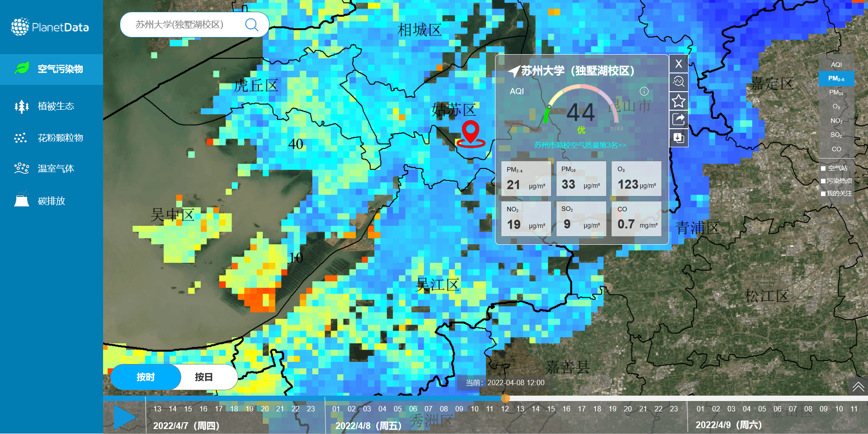The height and width of the screenshot is (434, 868).
Task: Click date label 2022/4/8 (周五)
Action: 368,425
